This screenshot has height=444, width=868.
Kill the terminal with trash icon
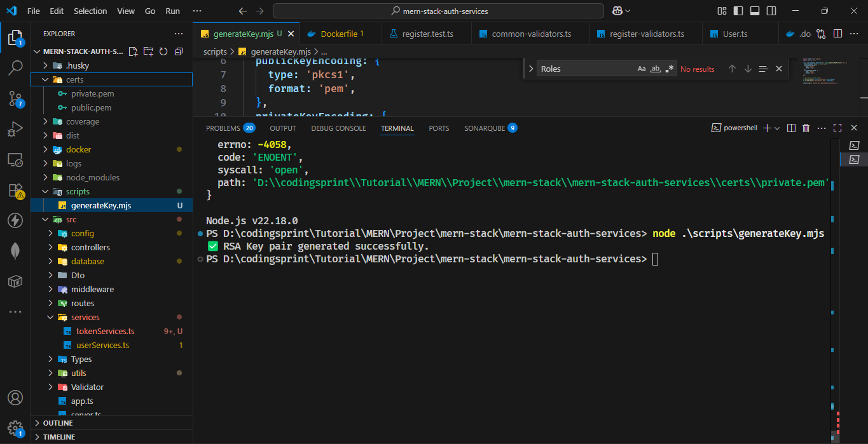point(806,128)
